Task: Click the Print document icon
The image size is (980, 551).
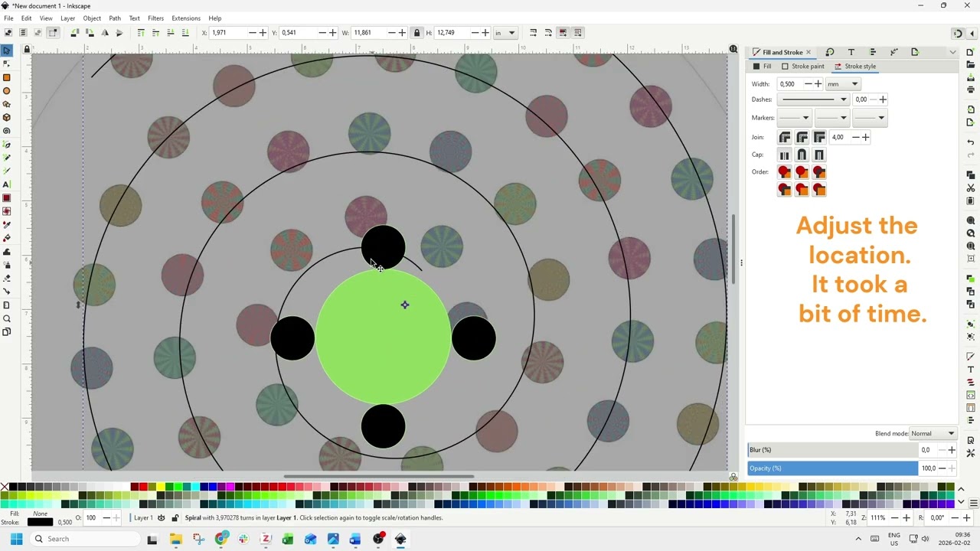Action: tap(971, 90)
